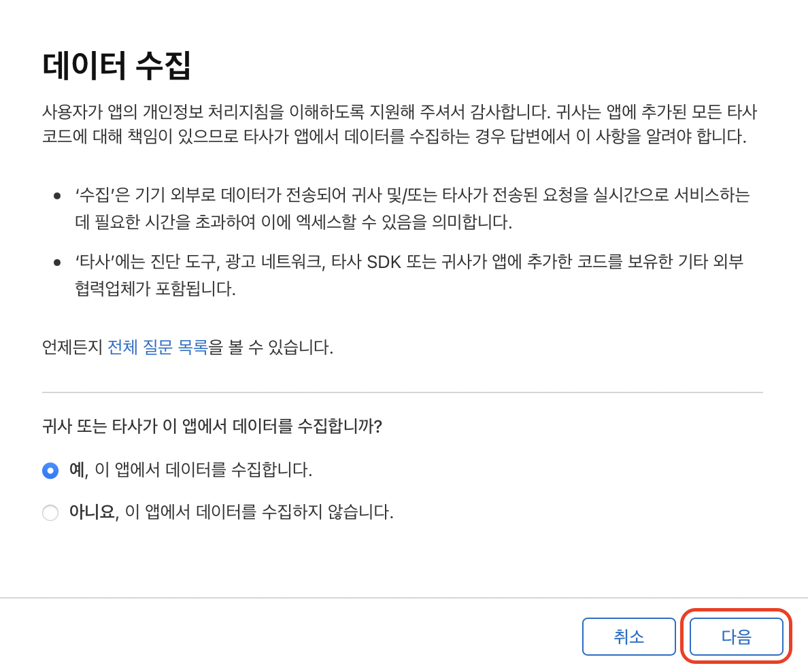
Task: Click the divider line above the question
Action: click(x=403, y=392)
